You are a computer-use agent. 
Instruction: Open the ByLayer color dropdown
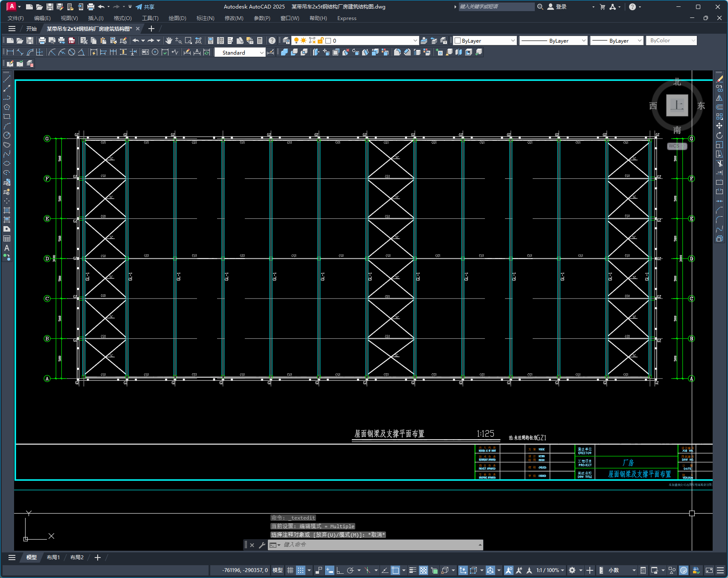[x=513, y=41]
